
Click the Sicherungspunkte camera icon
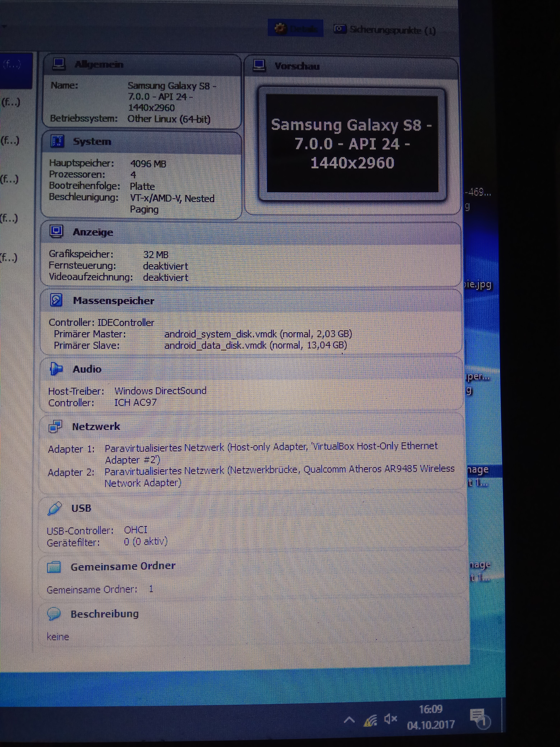pyautogui.click(x=340, y=29)
